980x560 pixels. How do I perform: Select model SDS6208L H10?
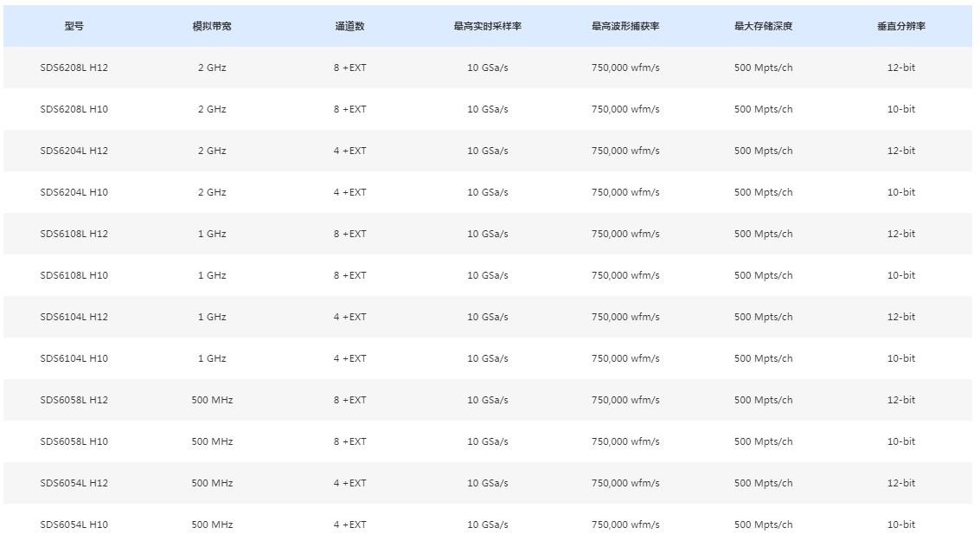74,109
